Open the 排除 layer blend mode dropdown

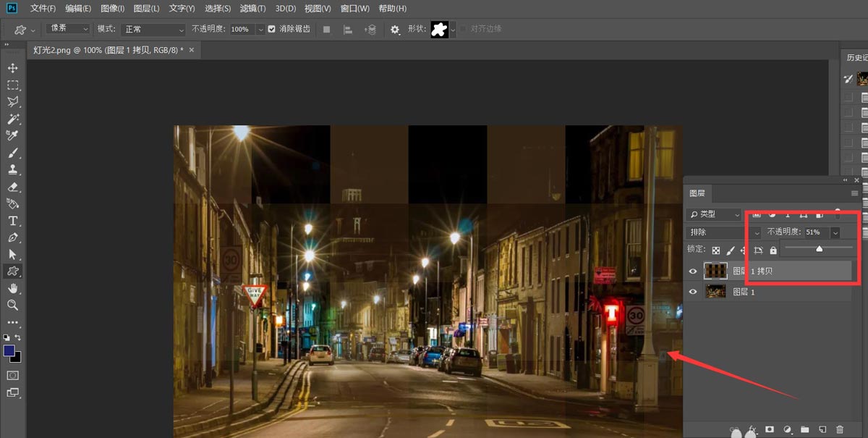723,232
